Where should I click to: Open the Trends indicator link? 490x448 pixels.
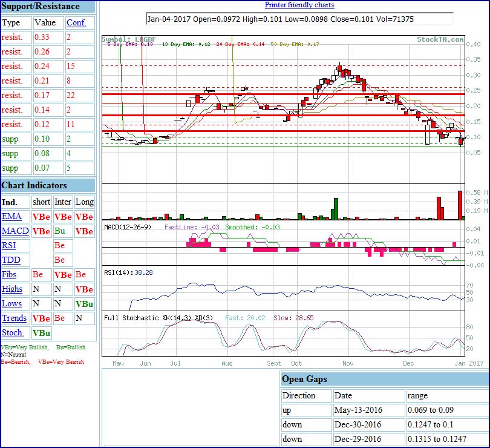click(x=14, y=318)
